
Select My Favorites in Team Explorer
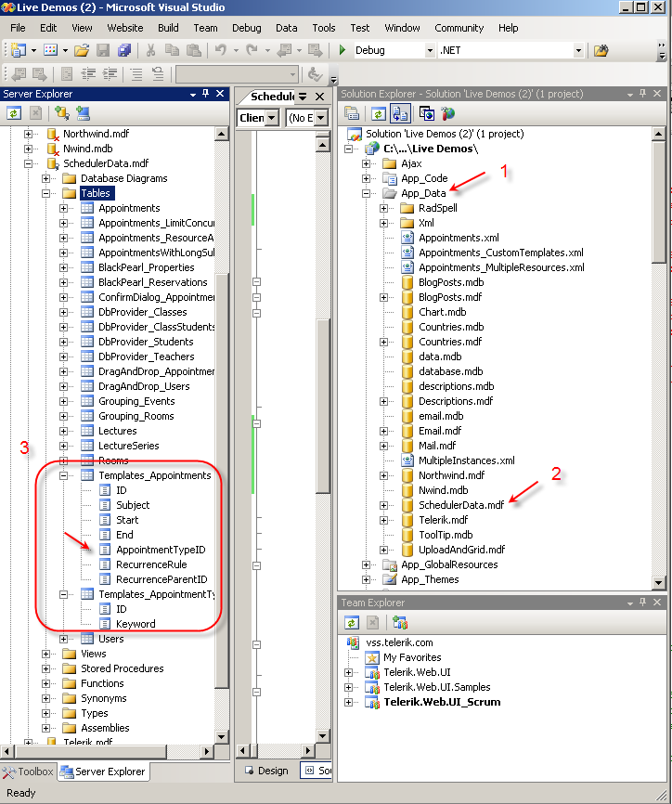point(412,657)
